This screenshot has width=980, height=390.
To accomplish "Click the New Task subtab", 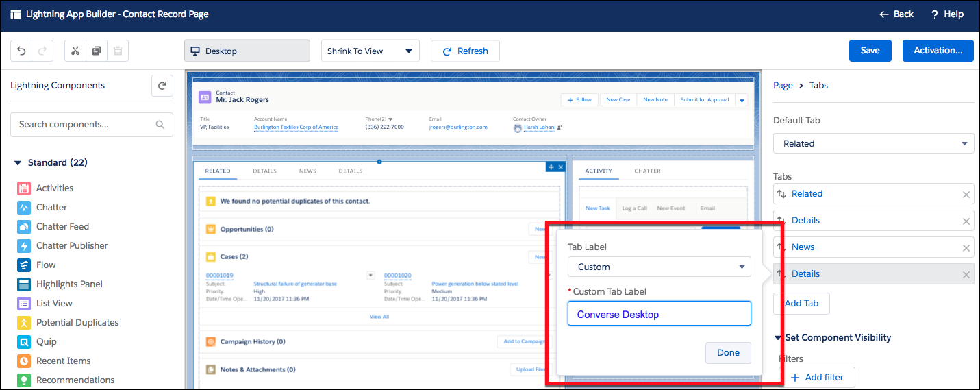I will pyautogui.click(x=597, y=208).
